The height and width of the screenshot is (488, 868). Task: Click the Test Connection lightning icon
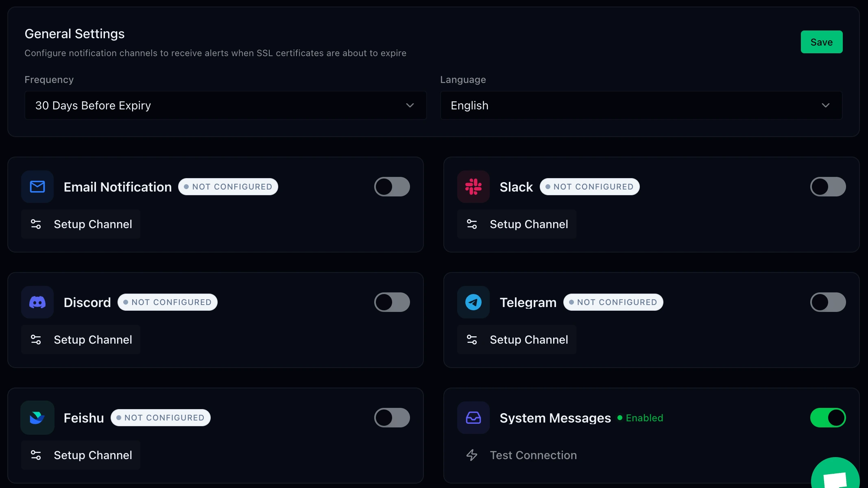472,455
